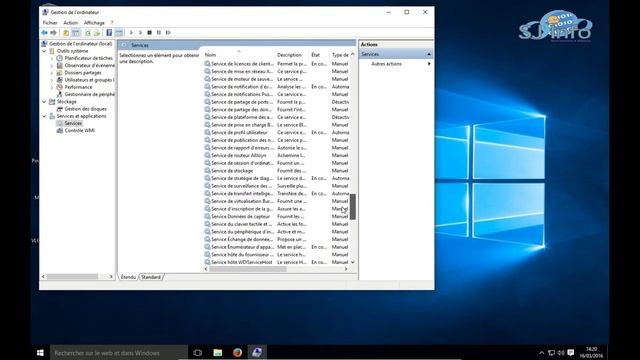Click the Forward arrow in the toolbar
This screenshot has height=360, width=640.
[53, 33]
